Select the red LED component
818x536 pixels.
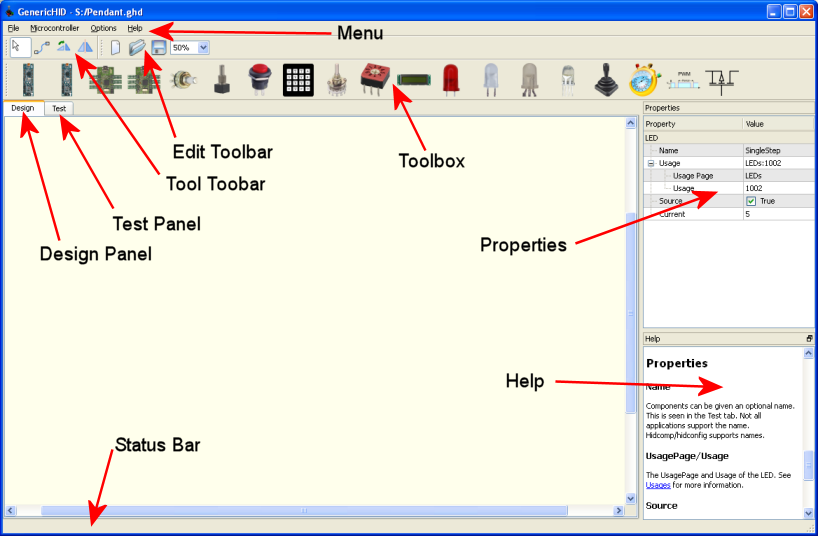450,78
